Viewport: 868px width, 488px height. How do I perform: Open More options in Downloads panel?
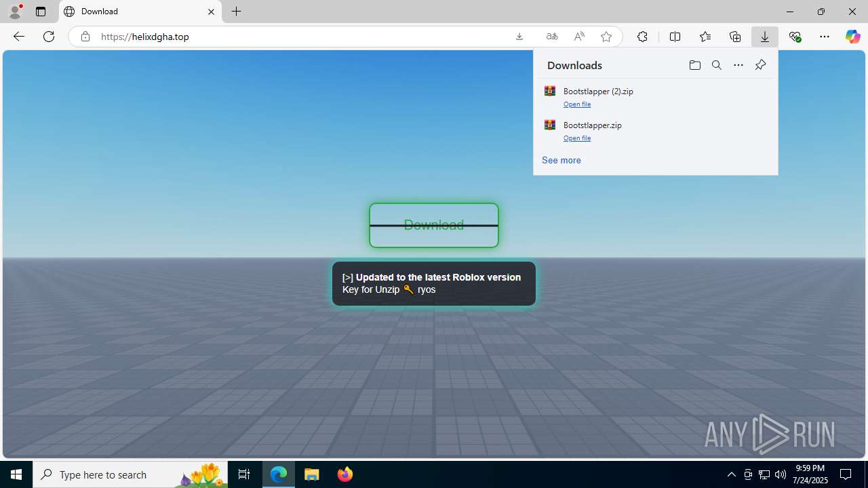tap(738, 65)
